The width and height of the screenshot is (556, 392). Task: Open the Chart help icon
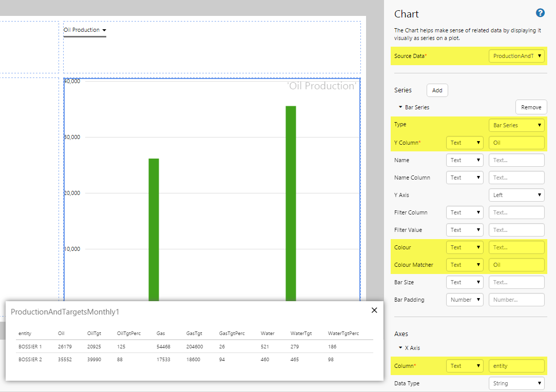point(540,13)
